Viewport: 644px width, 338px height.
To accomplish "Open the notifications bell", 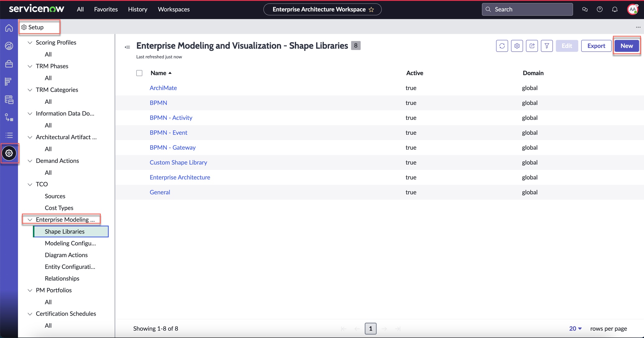I will coord(615,9).
